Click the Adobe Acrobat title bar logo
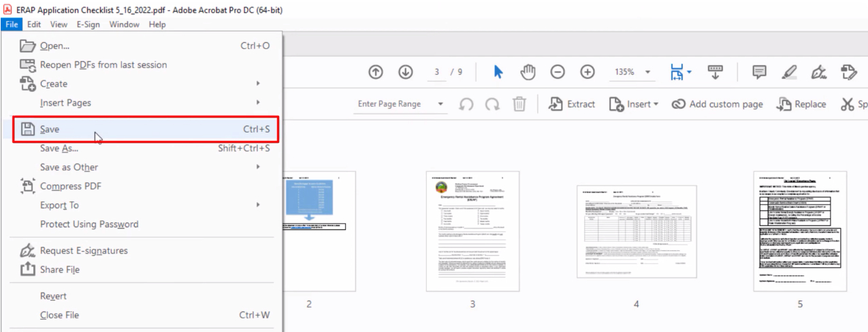This screenshot has width=868, height=332. [7, 10]
